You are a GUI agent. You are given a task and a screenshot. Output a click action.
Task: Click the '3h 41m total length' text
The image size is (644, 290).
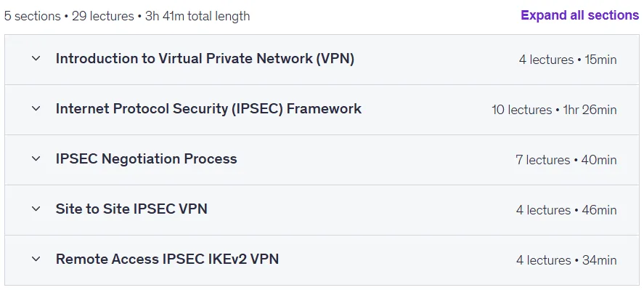point(197,16)
